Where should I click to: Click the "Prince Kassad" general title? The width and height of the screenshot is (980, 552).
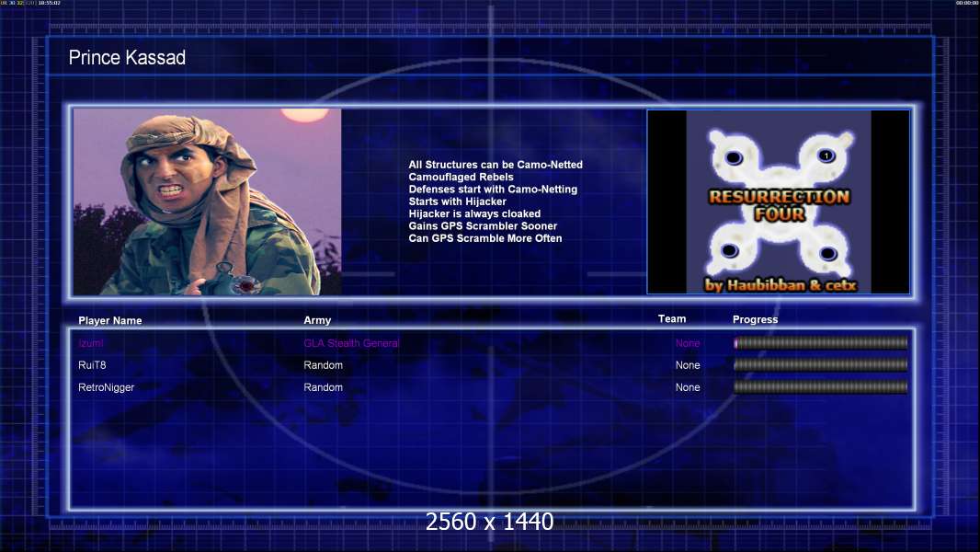pos(127,58)
